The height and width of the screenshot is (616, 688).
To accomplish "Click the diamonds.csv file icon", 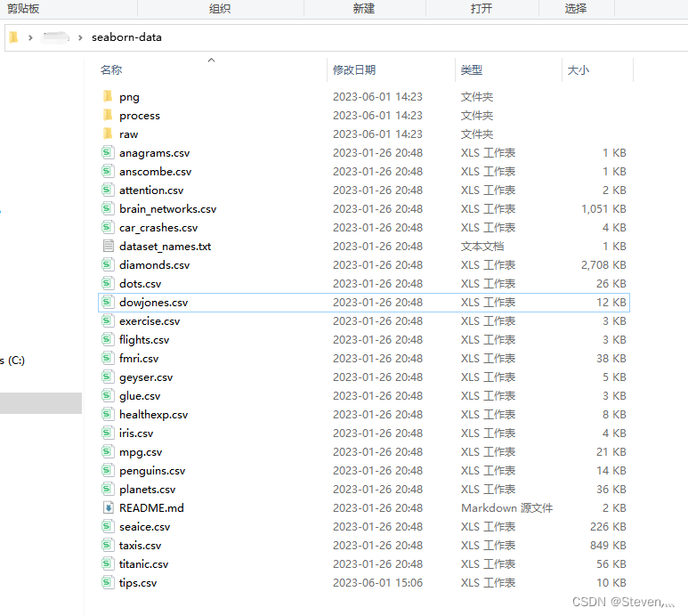I will pos(108,264).
